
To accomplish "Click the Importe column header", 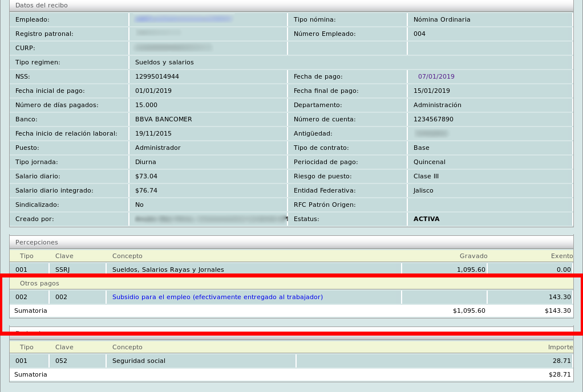I will (x=559, y=347).
